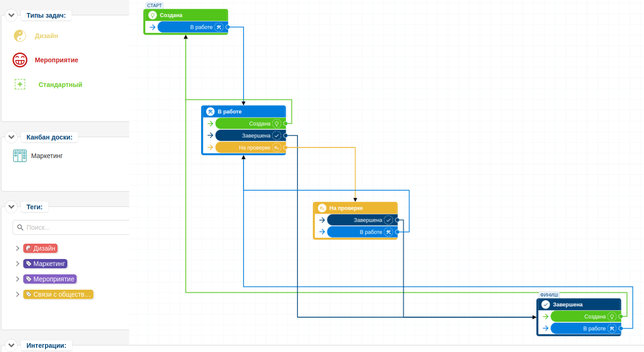Click the Маркетинг kanban board icon
The width and height of the screenshot is (644, 352).
(x=20, y=156)
